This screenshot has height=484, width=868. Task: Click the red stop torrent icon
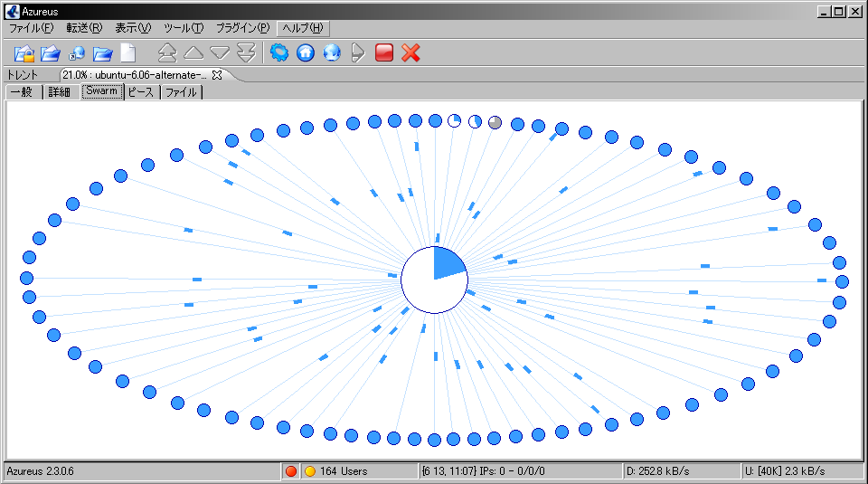[384, 52]
